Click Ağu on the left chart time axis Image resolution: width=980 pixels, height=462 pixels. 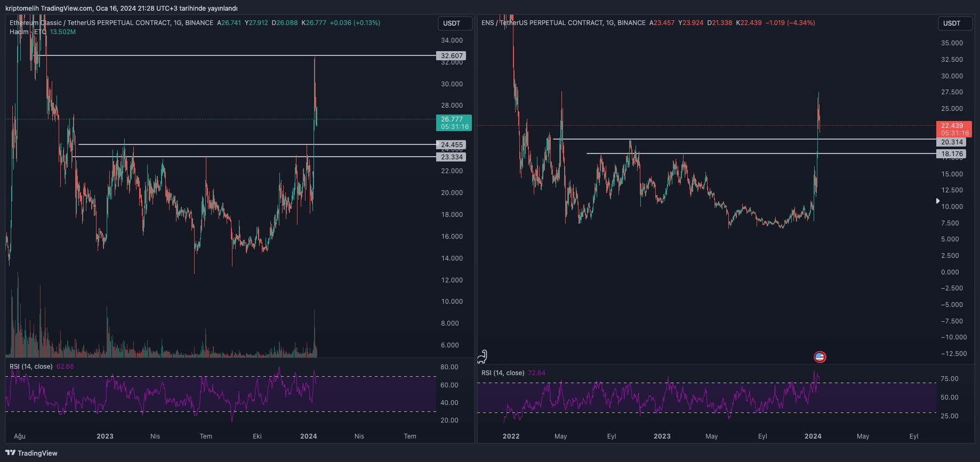[20, 436]
